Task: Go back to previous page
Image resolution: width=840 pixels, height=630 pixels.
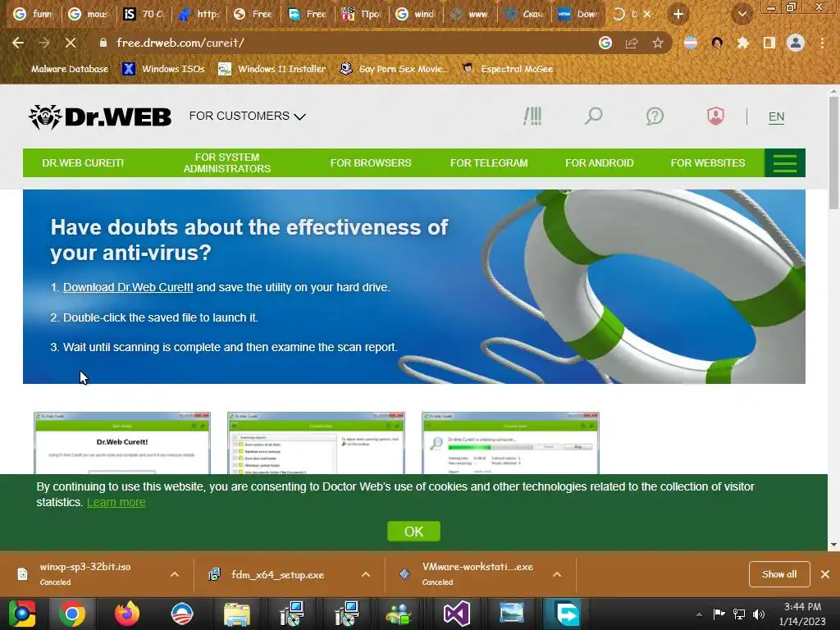Action: 18,43
